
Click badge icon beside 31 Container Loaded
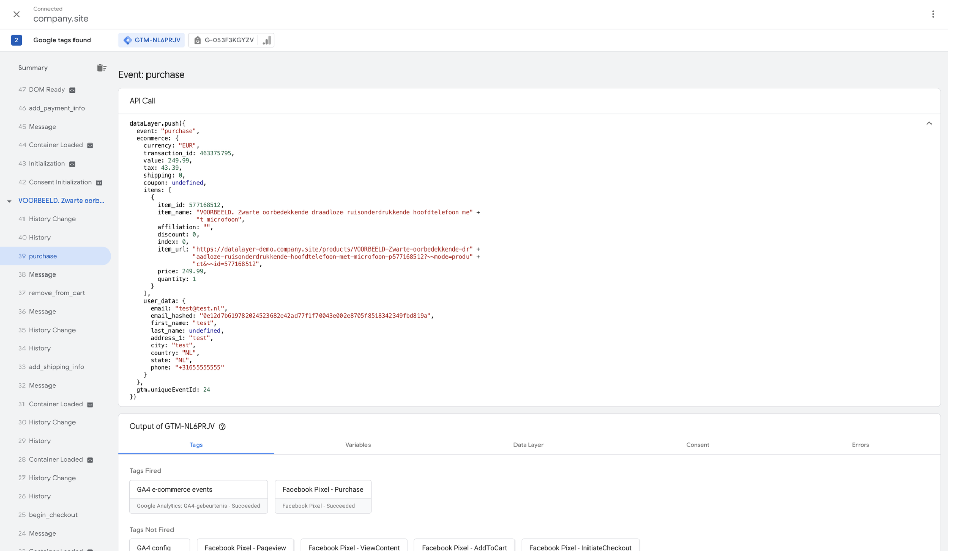click(x=90, y=405)
